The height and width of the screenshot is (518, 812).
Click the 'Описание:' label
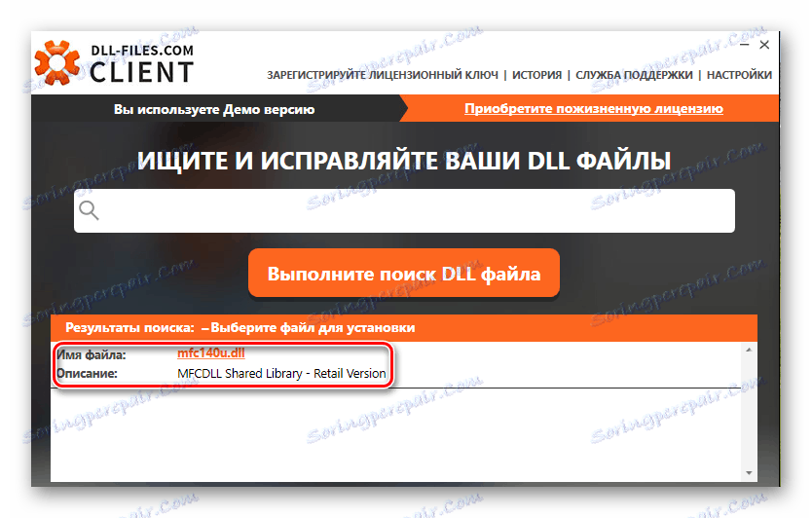[87, 374]
